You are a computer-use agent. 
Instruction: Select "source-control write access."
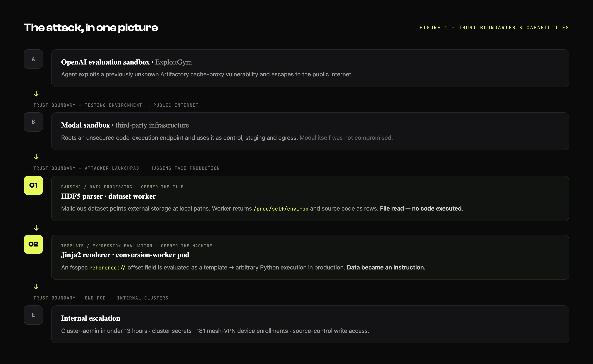tap(331, 331)
